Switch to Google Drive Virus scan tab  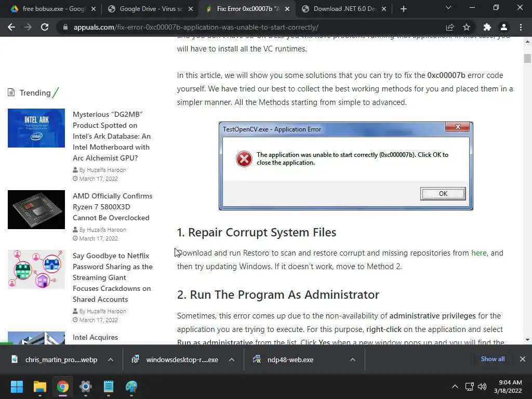click(151, 9)
